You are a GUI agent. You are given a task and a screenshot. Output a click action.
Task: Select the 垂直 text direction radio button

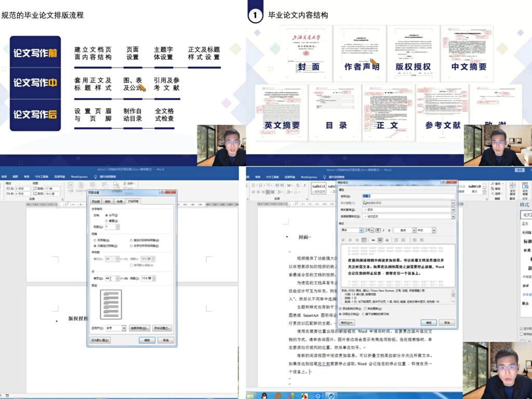[107, 221]
